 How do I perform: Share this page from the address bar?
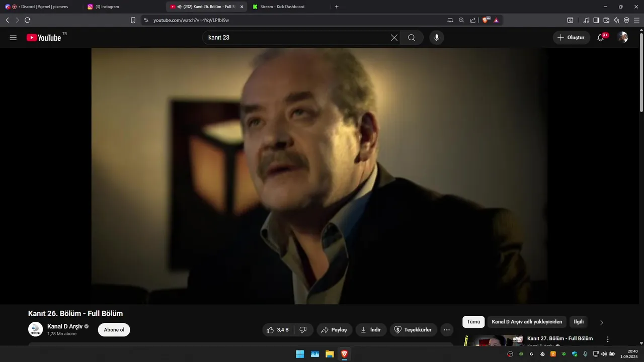click(x=473, y=20)
